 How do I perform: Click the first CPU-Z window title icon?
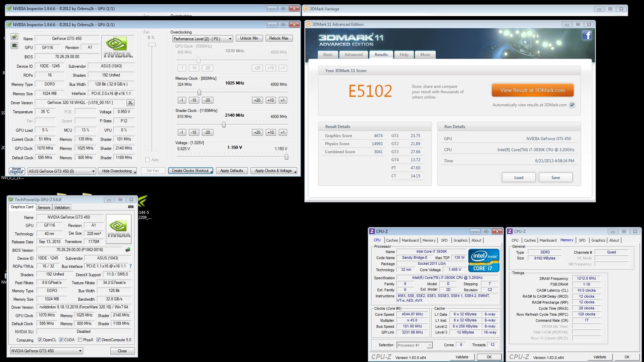click(x=372, y=231)
